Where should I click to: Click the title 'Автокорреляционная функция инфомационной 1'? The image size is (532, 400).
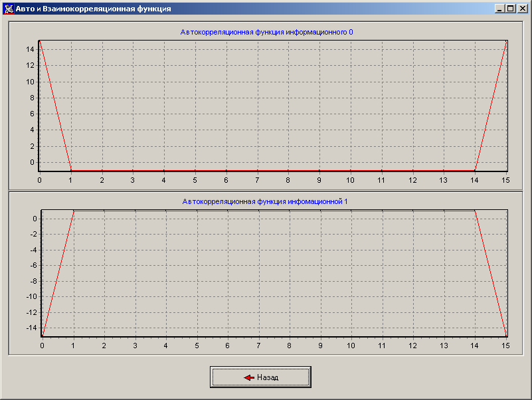point(265,202)
